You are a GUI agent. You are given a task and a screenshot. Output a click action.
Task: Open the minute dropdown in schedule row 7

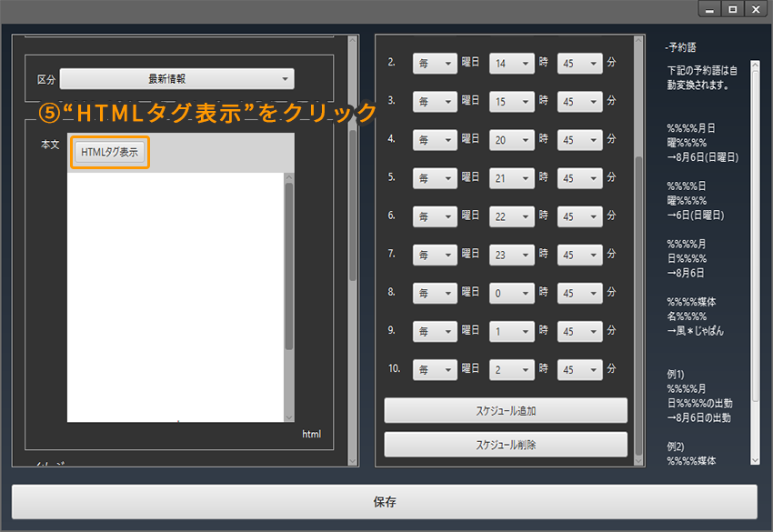(580, 255)
